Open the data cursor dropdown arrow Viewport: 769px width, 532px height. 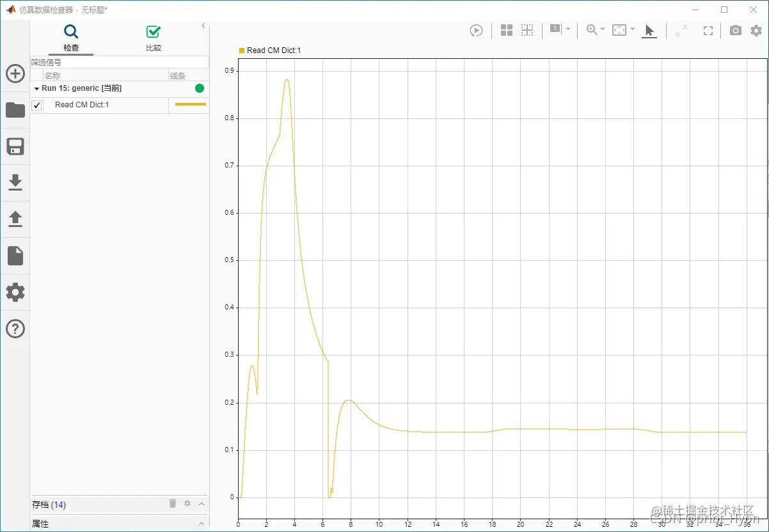tap(568, 29)
